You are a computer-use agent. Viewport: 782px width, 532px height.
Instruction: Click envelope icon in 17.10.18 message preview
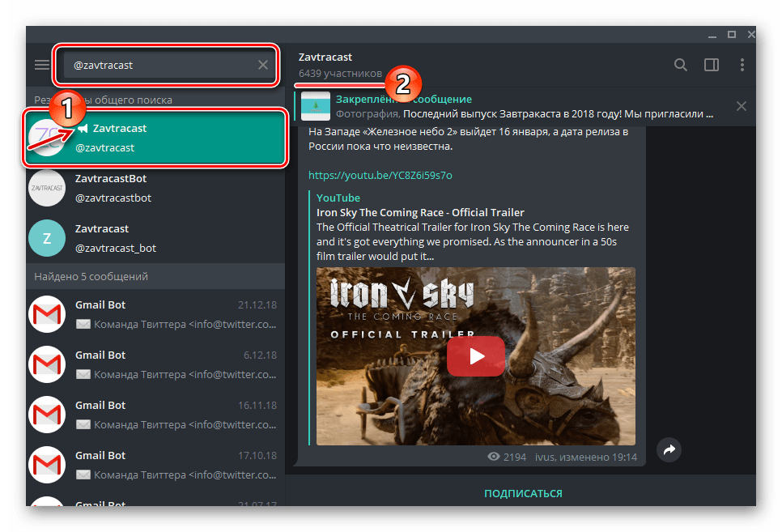(83, 475)
